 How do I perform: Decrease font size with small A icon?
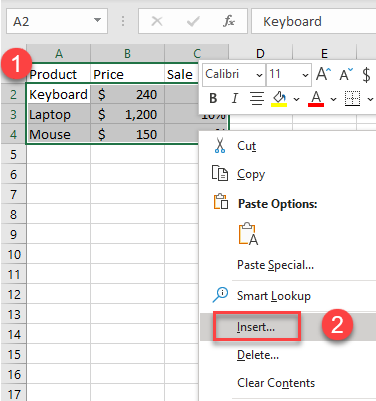click(346, 74)
